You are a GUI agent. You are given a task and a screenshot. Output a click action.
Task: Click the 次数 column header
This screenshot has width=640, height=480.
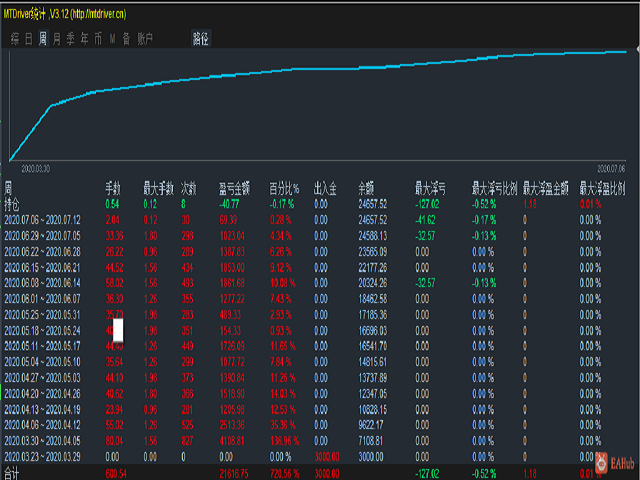coord(189,189)
